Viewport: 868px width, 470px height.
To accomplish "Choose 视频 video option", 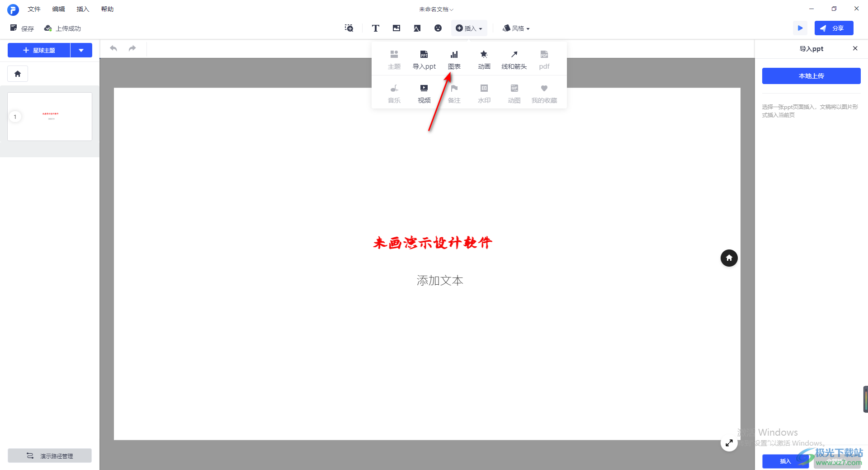I will click(424, 94).
